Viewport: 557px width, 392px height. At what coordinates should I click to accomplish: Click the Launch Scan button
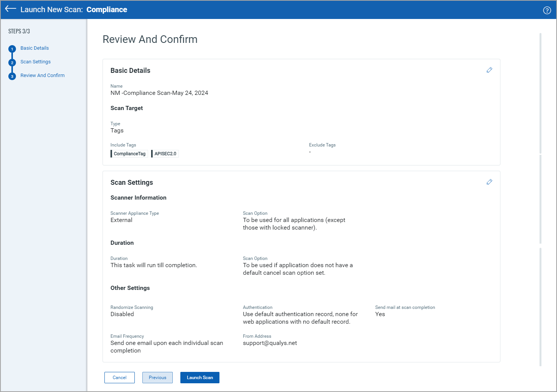click(200, 378)
